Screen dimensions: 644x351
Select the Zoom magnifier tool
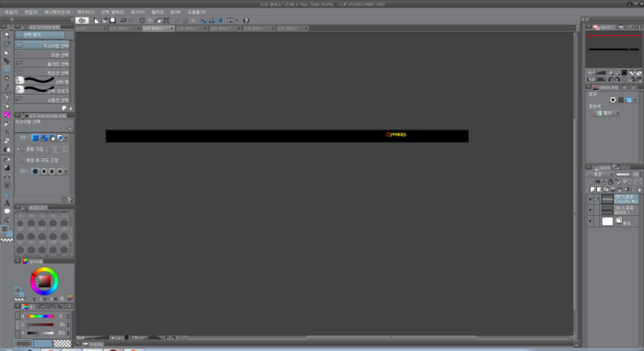click(6, 35)
